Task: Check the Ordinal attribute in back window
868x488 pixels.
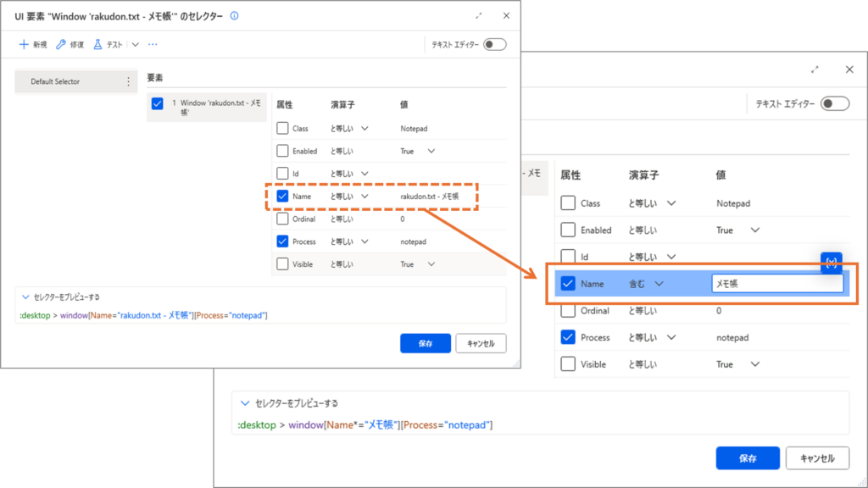Action: click(282, 219)
